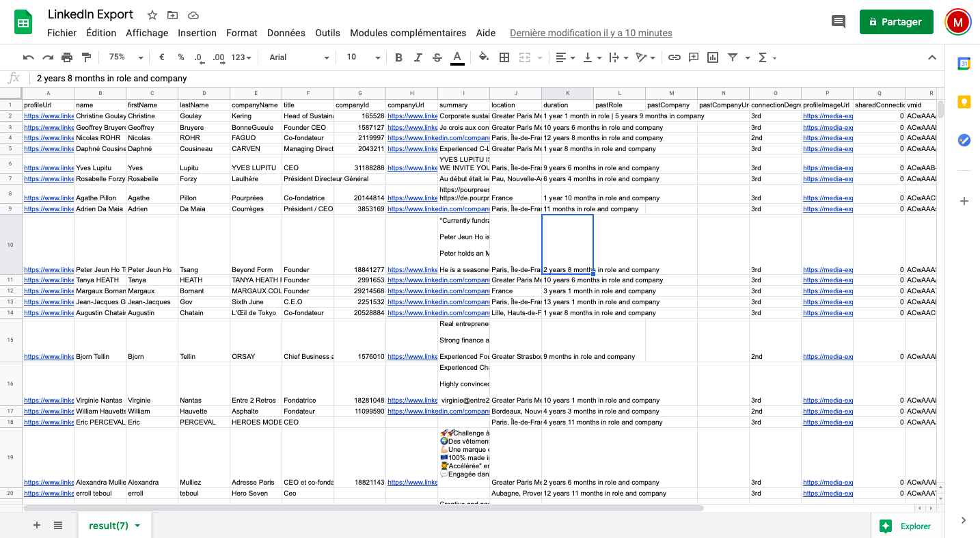980x538 pixels.
Task: Open Nicolas ROHR company URL link
Action: tap(438, 138)
